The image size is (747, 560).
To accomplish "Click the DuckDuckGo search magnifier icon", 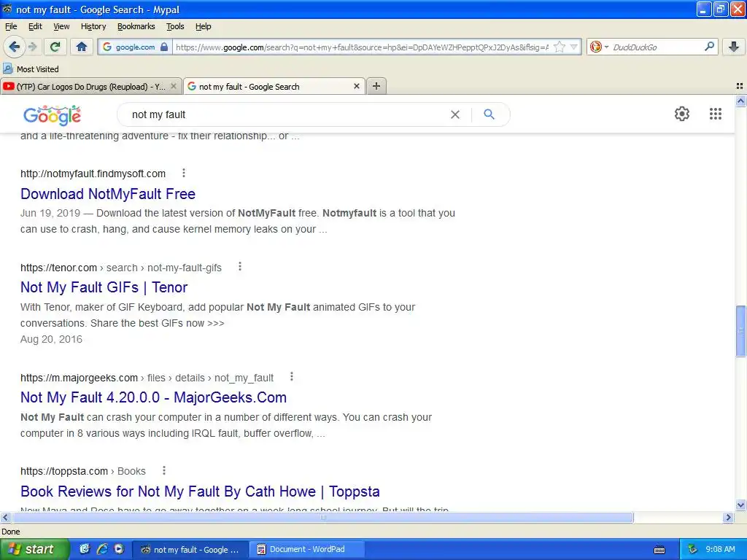I will [x=709, y=46].
